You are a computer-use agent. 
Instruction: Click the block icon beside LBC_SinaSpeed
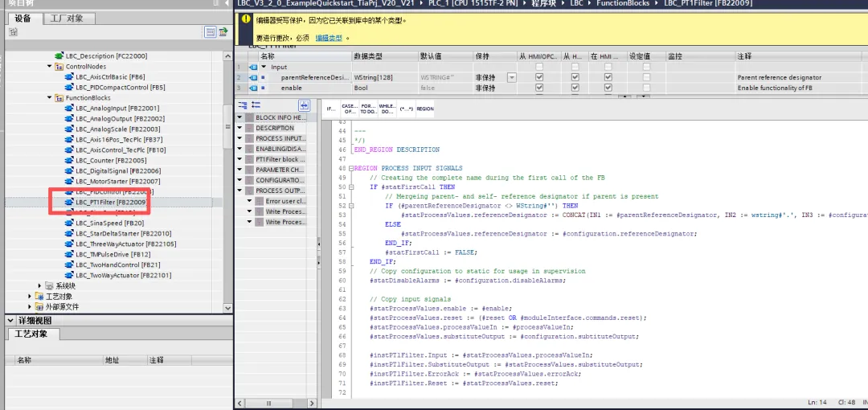coord(69,223)
